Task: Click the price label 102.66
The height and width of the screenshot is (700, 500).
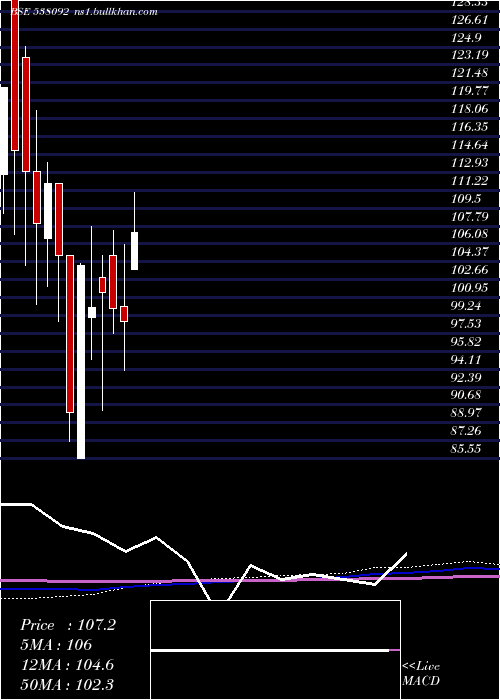Action: click(x=470, y=270)
